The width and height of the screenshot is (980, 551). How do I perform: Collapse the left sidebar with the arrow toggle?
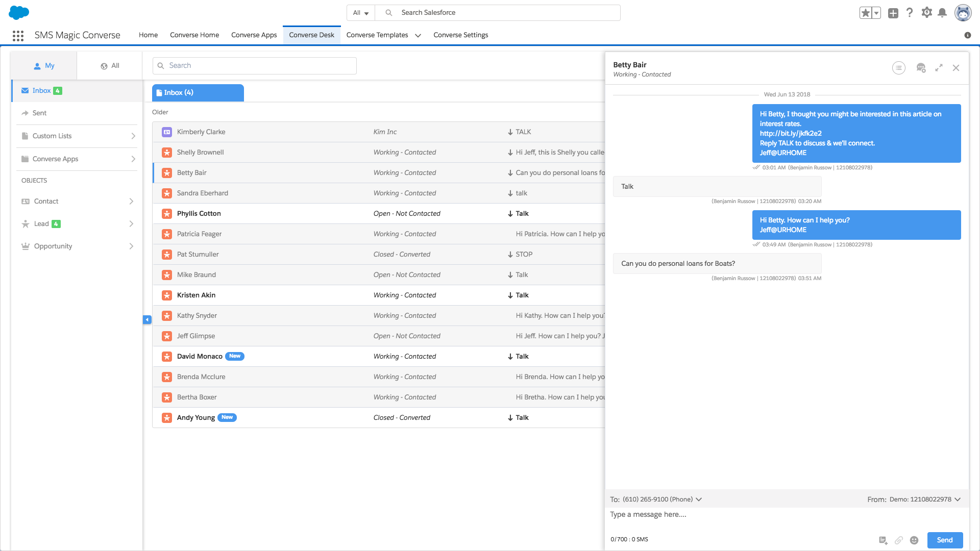coord(147,320)
